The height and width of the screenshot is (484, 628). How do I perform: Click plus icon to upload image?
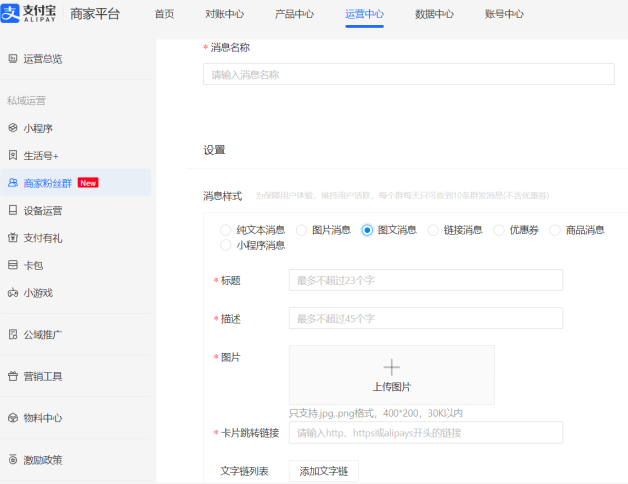click(391, 368)
